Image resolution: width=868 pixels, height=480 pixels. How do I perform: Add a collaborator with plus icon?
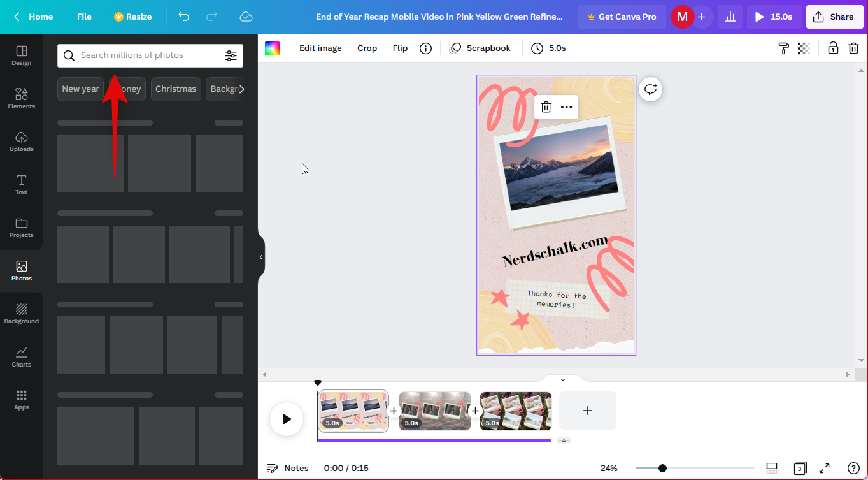pyautogui.click(x=701, y=17)
